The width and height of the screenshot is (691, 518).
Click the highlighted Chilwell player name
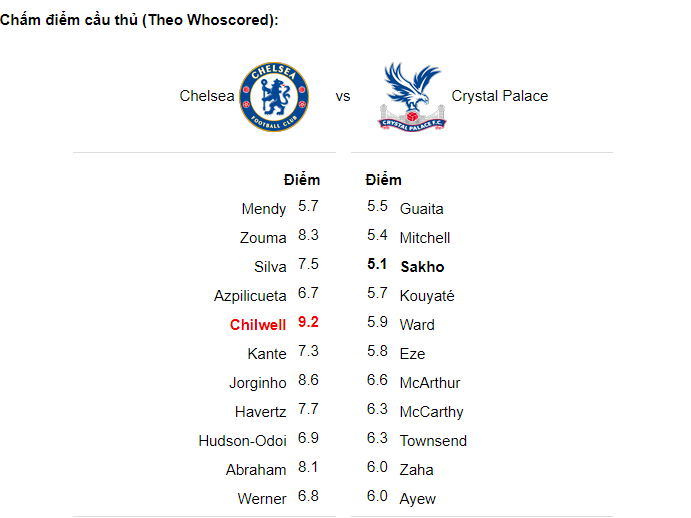click(258, 325)
